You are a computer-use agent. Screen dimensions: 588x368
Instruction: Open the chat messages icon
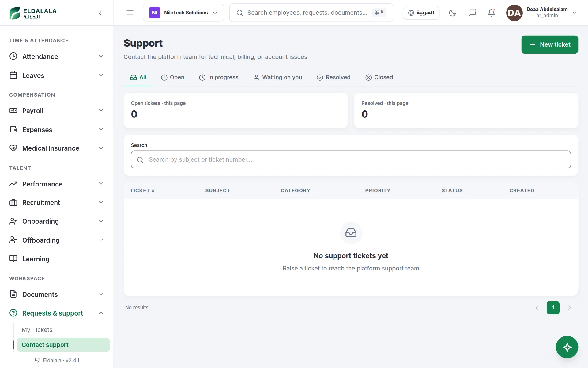coord(472,13)
